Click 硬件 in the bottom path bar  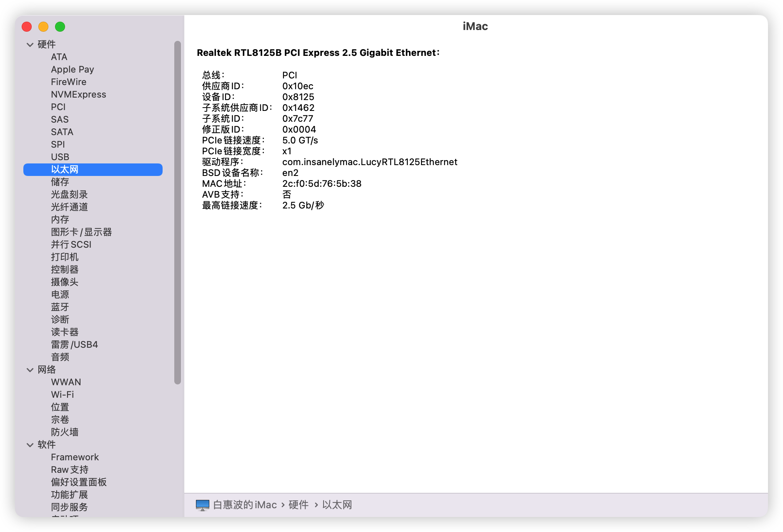[x=299, y=505]
